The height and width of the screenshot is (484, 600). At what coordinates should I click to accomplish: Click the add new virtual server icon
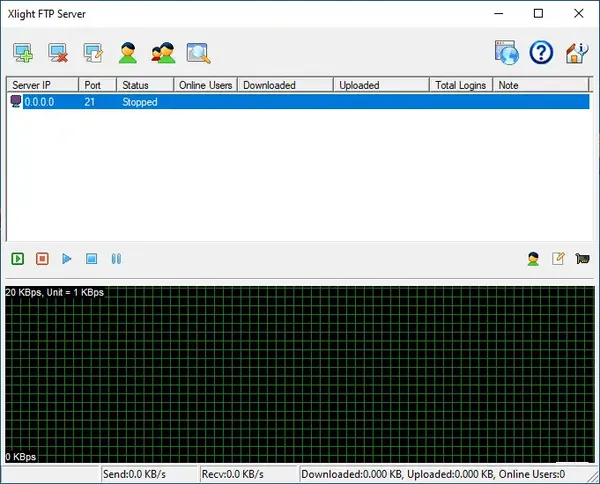23,53
